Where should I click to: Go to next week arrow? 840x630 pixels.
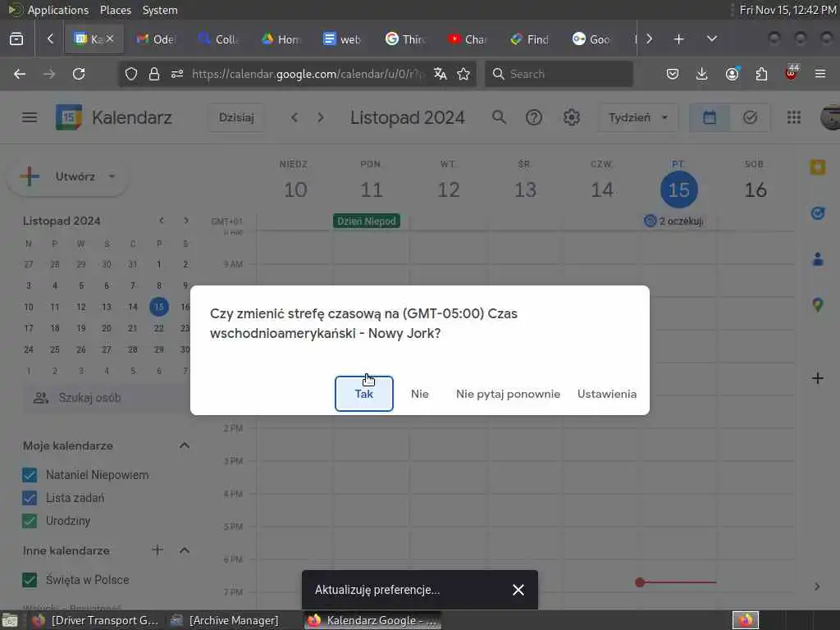tap(321, 117)
